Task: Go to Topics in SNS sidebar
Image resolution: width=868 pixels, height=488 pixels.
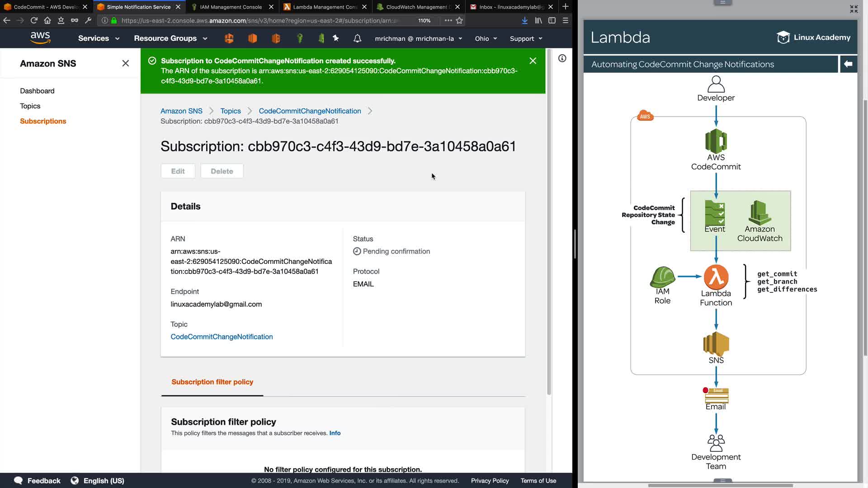Action: [x=30, y=106]
